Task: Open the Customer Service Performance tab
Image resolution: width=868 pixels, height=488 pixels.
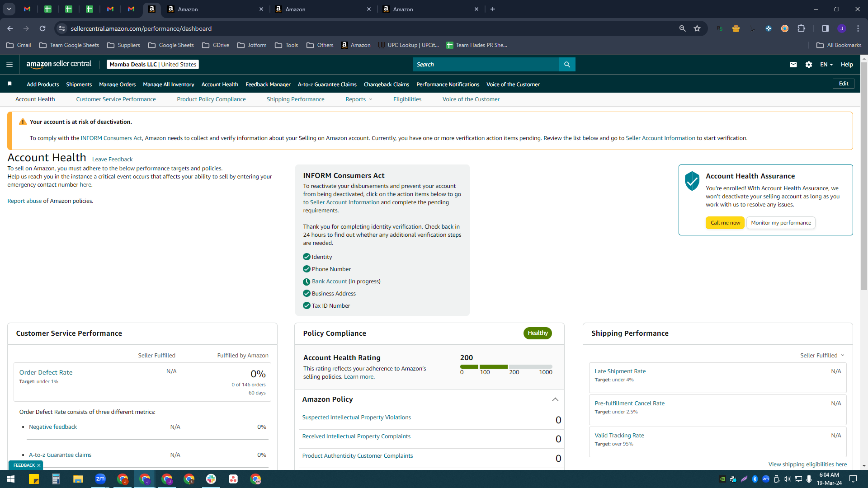Action: [x=116, y=99]
